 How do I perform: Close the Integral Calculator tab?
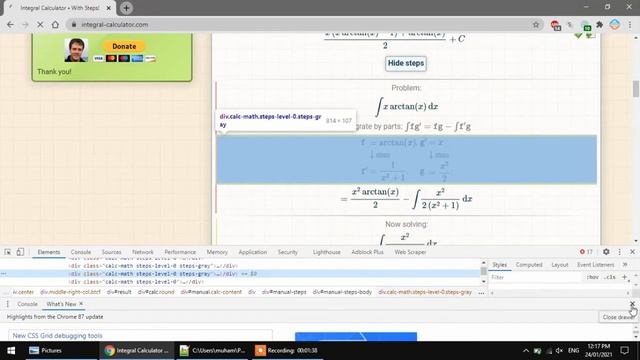tap(109, 8)
